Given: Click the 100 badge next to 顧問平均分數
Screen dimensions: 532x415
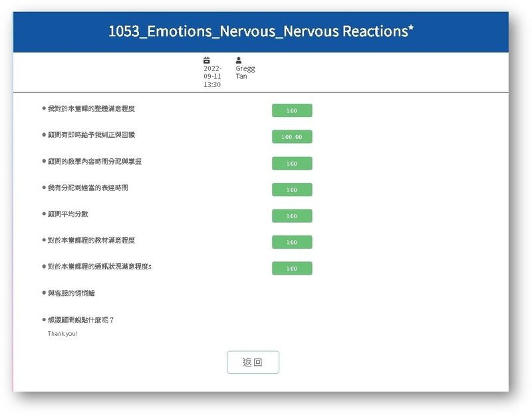Looking at the screenshot, I should (292, 216).
